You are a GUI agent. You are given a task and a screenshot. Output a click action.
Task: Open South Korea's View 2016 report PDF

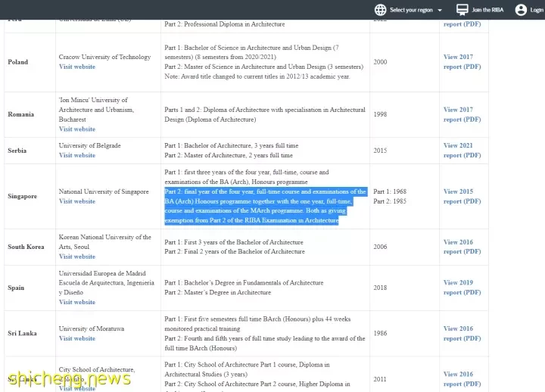point(462,247)
